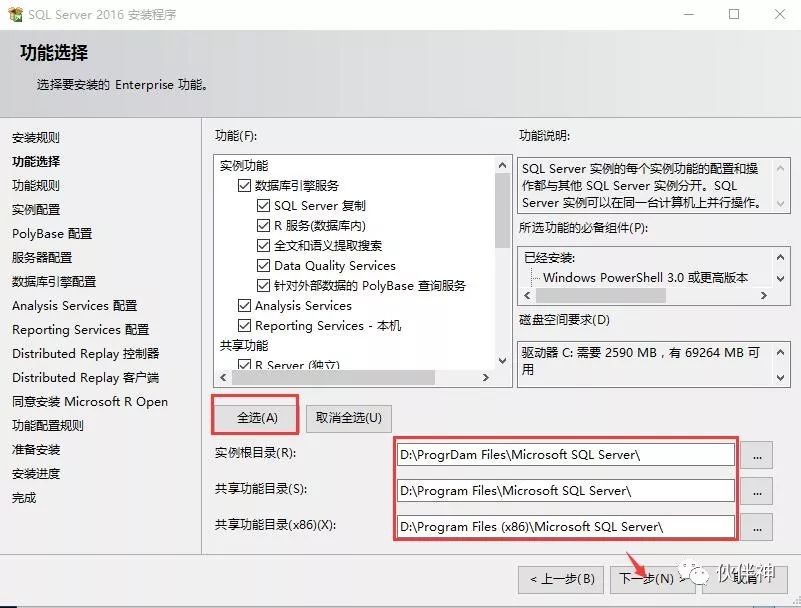Uncheck Analysis Services feature

point(244,305)
